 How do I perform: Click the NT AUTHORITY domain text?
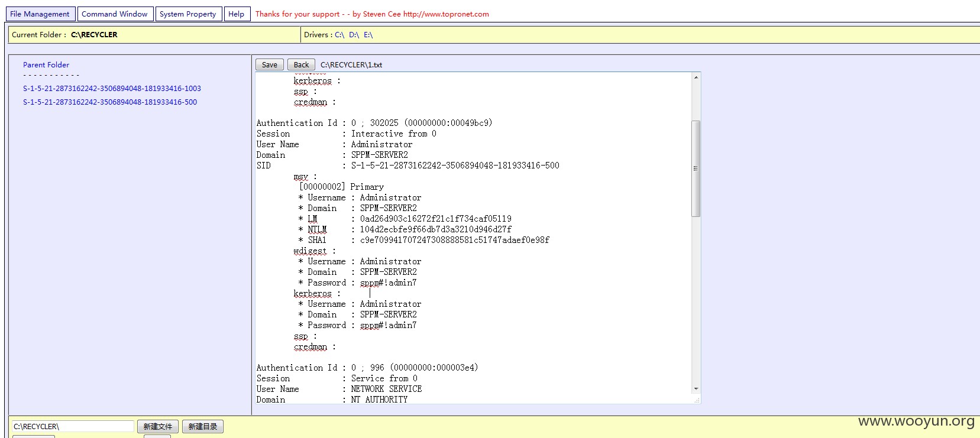tap(379, 400)
